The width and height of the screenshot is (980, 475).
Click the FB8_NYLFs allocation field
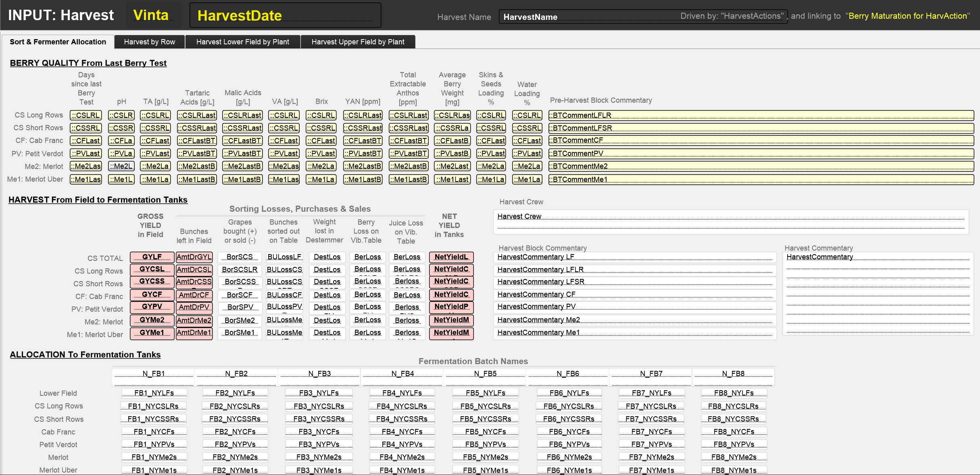coord(734,393)
